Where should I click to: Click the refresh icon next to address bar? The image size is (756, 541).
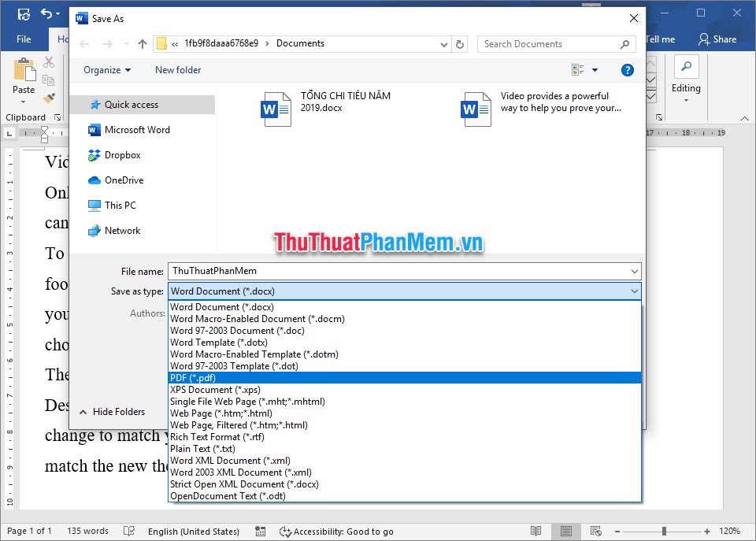[x=461, y=44]
